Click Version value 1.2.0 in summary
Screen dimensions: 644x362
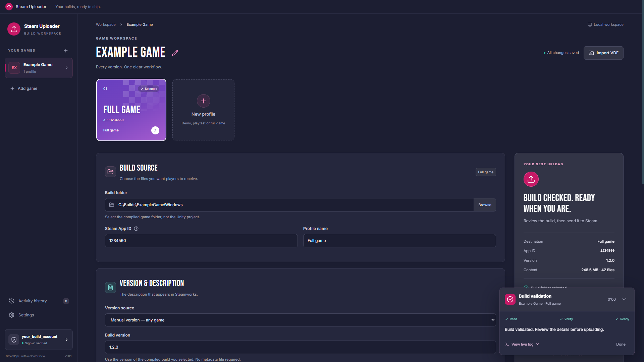610,260
